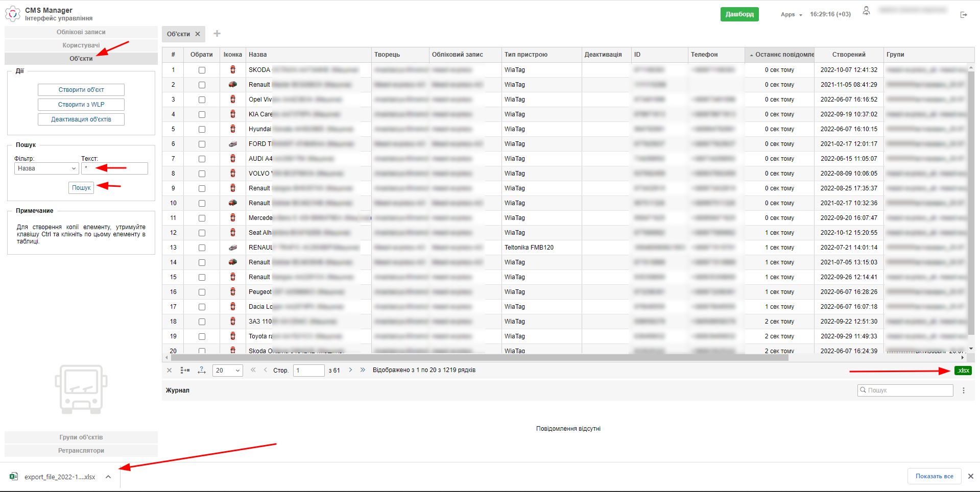Tick the KIA row checkbox

202,114
